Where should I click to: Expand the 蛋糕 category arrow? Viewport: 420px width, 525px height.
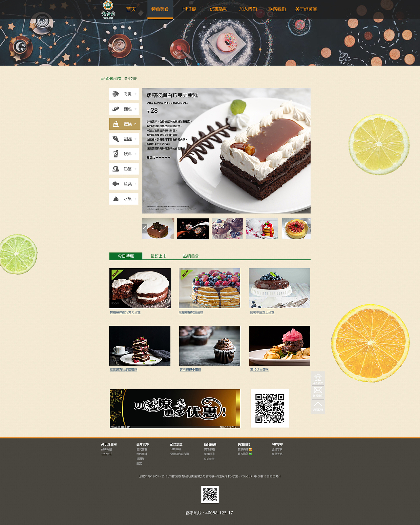point(135,124)
